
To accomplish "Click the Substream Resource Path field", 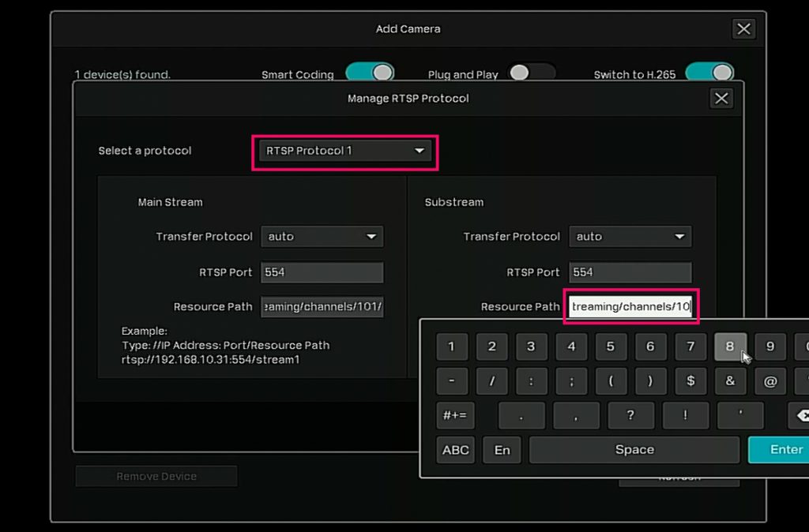I will coord(630,306).
